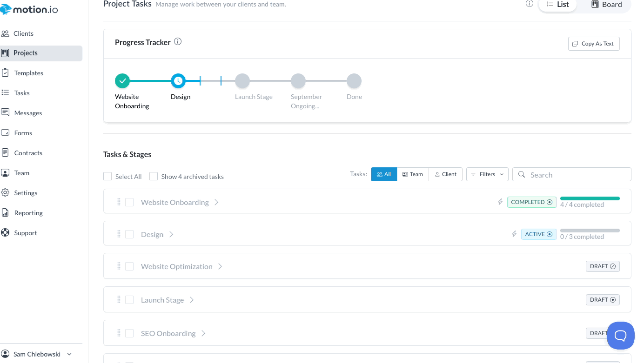The width and height of the screenshot is (644, 363).
Task: Click the motion.io logo
Action: [29, 9]
